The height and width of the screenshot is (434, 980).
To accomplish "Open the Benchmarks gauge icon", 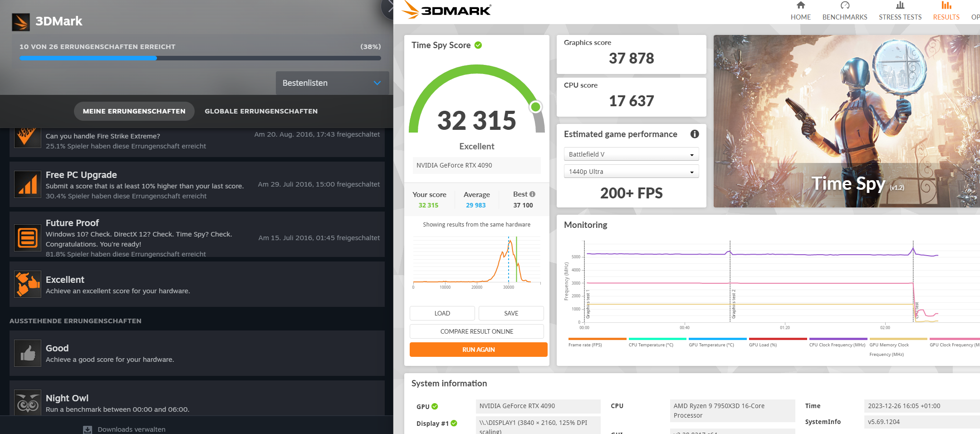I will (845, 5).
